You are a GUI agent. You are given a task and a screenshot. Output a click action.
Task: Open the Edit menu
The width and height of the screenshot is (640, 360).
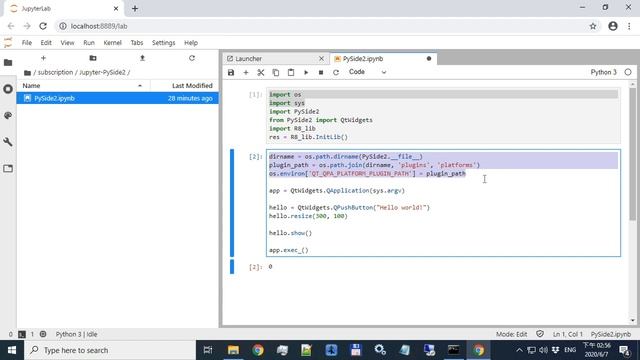(x=46, y=43)
